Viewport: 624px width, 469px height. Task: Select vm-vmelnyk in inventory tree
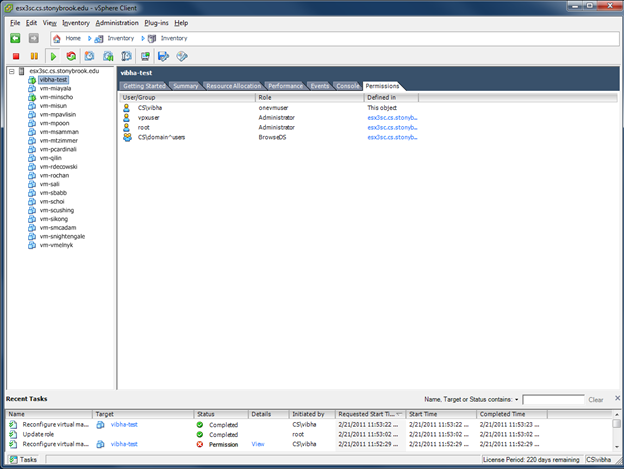point(57,245)
